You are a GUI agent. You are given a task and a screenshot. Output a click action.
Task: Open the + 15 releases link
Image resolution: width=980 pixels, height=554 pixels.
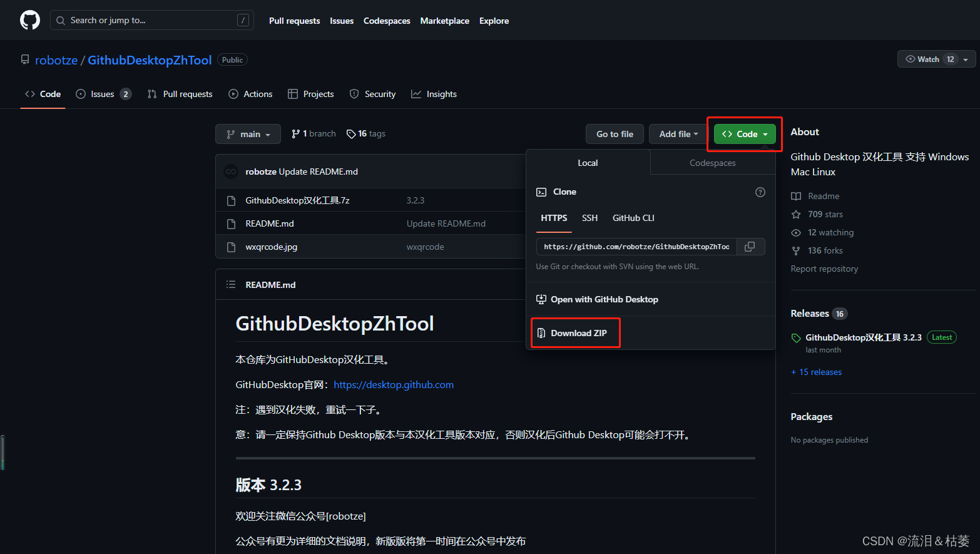click(x=816, y=372)
